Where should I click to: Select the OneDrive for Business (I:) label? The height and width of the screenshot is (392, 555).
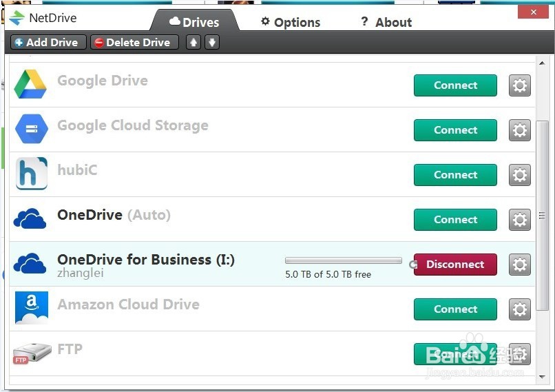[146, 260]
